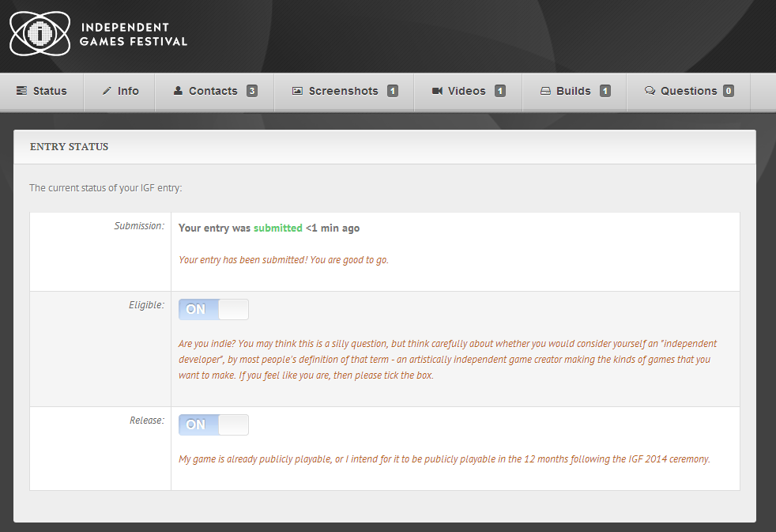Click the Videos count badge
Viewport: 776px width, 532px height.
point(500,91)
